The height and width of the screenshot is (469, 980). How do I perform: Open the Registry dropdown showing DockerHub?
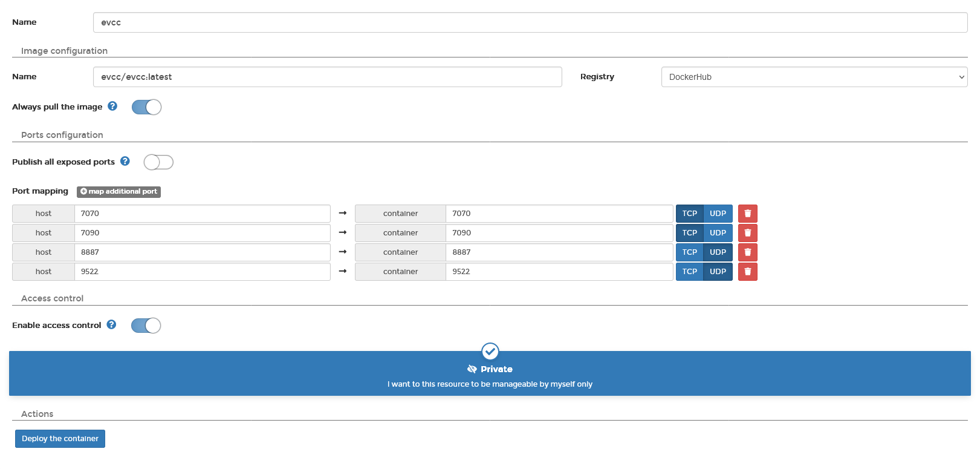[814, 77]
